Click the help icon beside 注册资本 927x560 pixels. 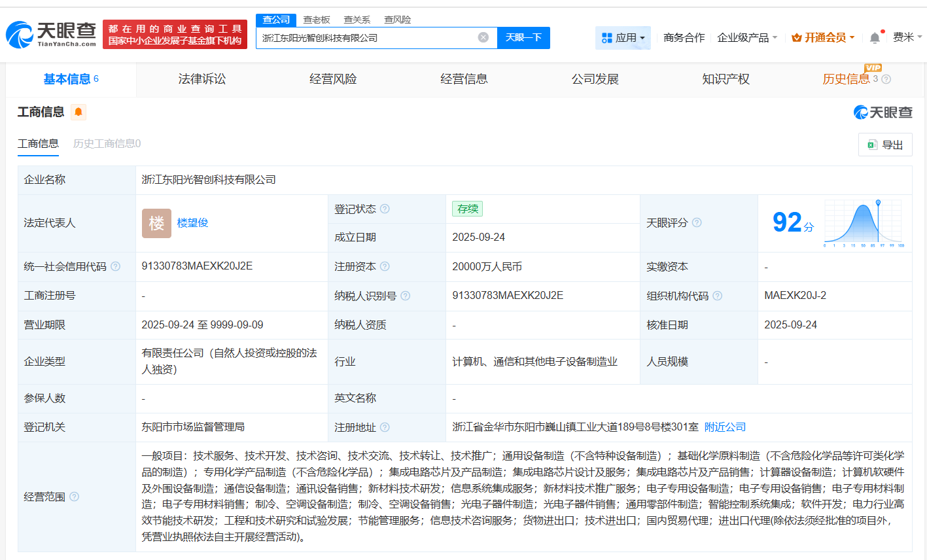(x=385, y=266)
